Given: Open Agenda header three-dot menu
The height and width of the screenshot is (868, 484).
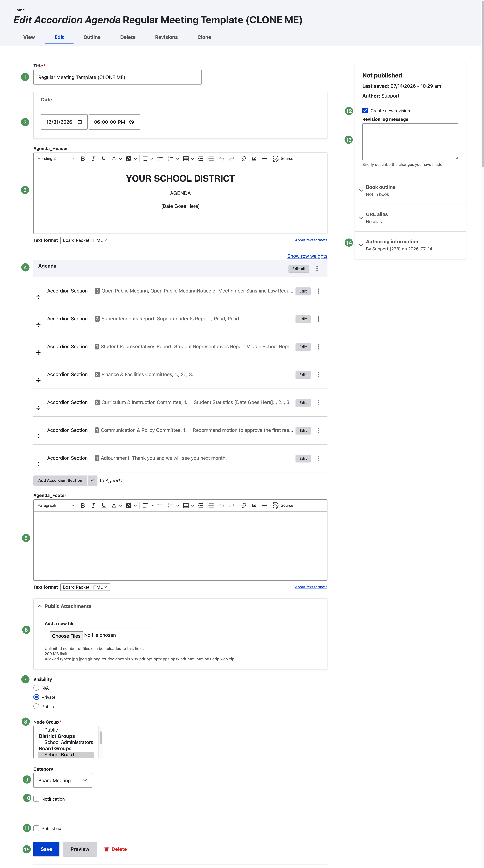Looking at the screenshot, I should click(x=317, y=269).
